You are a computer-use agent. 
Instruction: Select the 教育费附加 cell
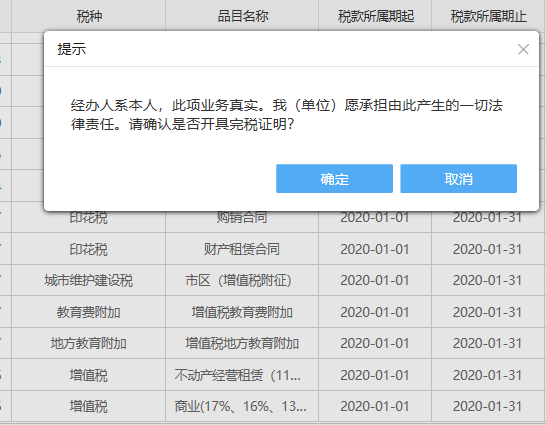pyautogui.click(x=89, y=312)
